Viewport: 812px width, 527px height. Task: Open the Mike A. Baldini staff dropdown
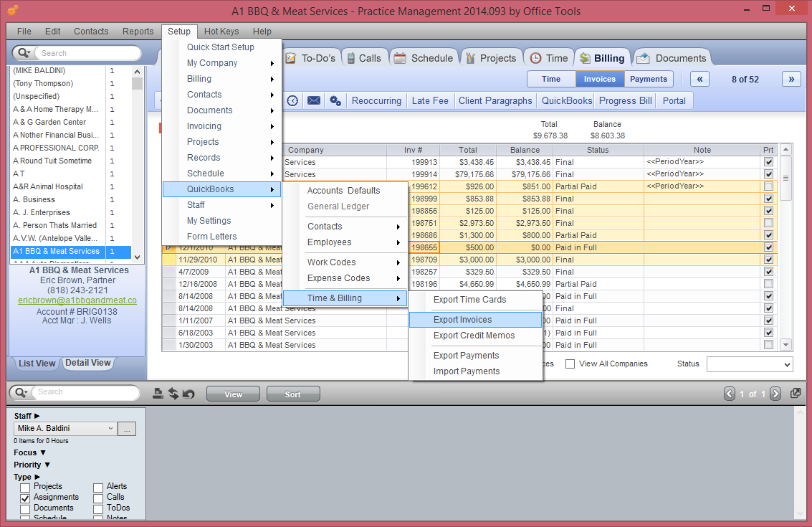coord(65,429)
